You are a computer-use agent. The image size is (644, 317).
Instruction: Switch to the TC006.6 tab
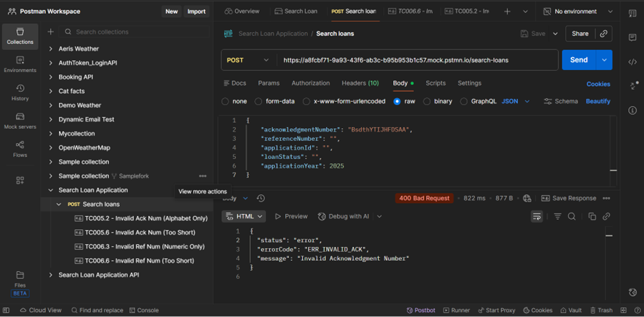coord(410,12)
